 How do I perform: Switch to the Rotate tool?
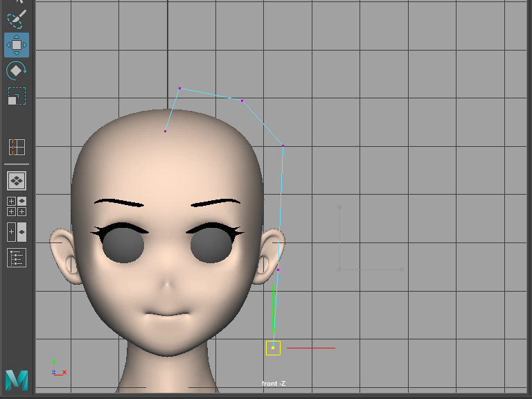pos(17,71)
